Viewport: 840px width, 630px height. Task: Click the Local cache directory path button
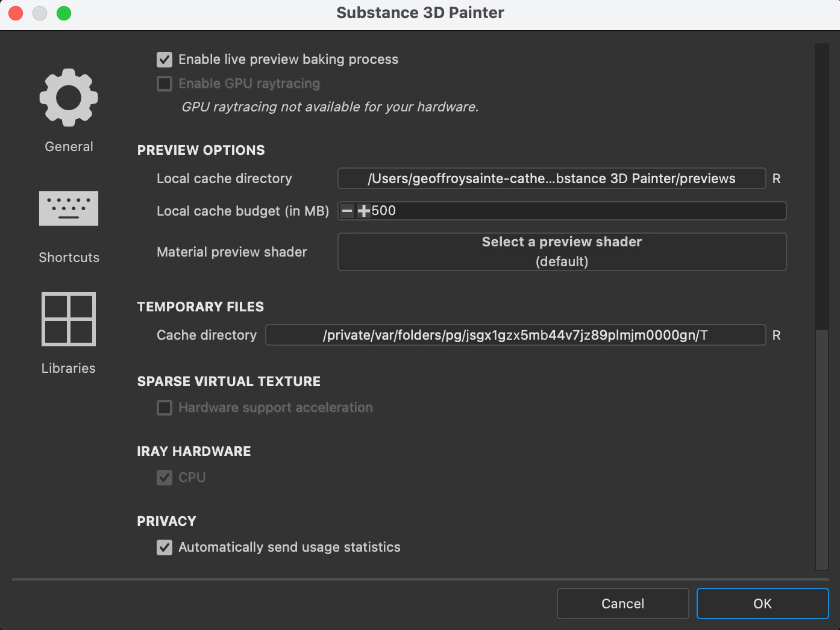pyautogui.click(x=551, y=178)
